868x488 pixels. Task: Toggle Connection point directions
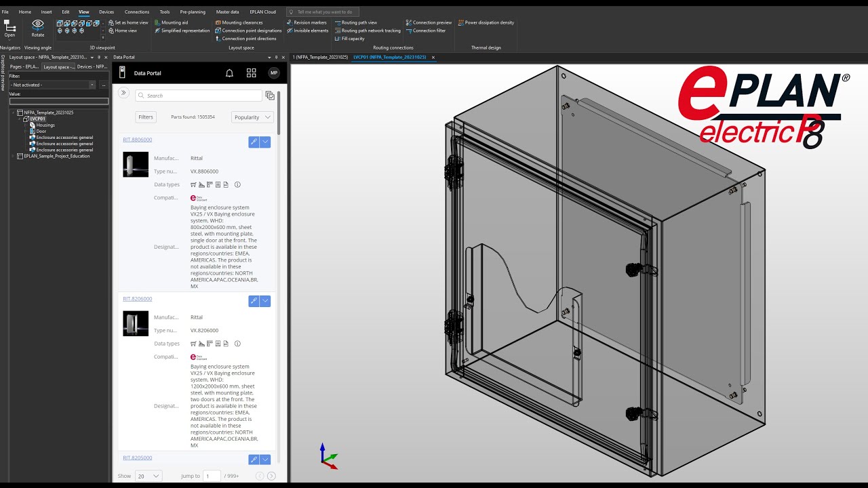[x=245, y=39]
